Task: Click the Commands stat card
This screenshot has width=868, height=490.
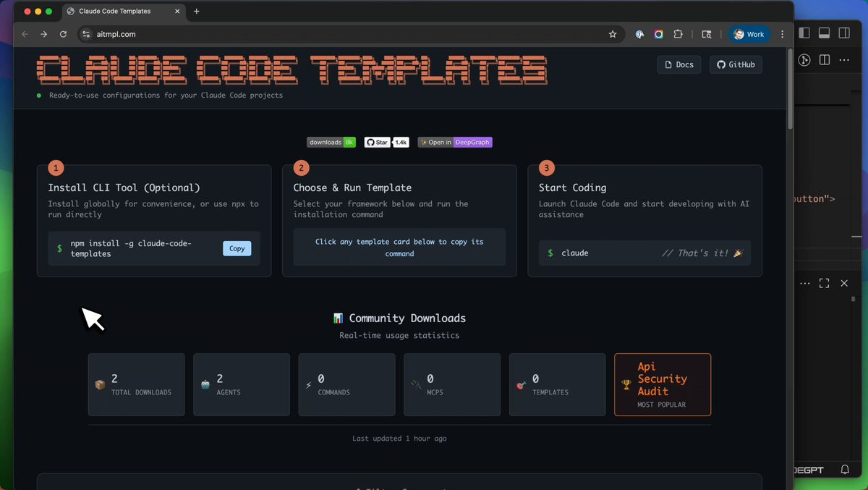Action: [346, 384]
